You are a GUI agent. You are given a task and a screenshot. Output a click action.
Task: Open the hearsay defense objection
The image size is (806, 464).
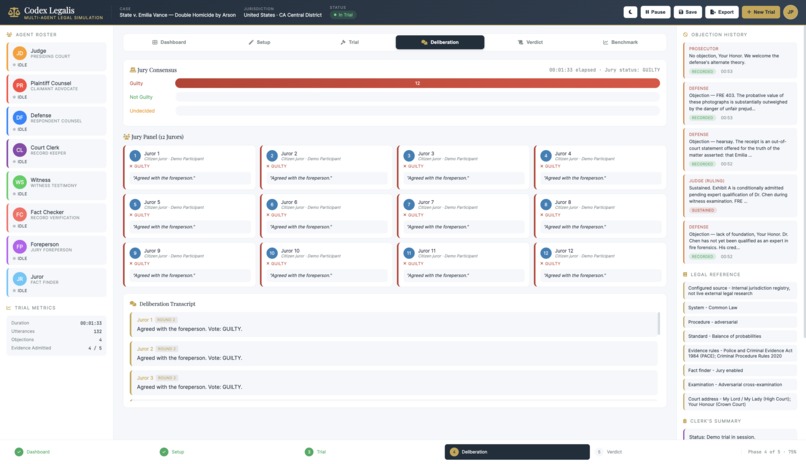tap(740, 150)
